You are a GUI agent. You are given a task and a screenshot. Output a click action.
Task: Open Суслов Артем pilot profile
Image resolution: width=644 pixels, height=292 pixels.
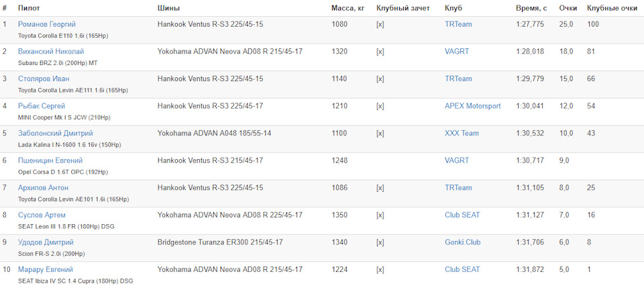pos(42,215)
